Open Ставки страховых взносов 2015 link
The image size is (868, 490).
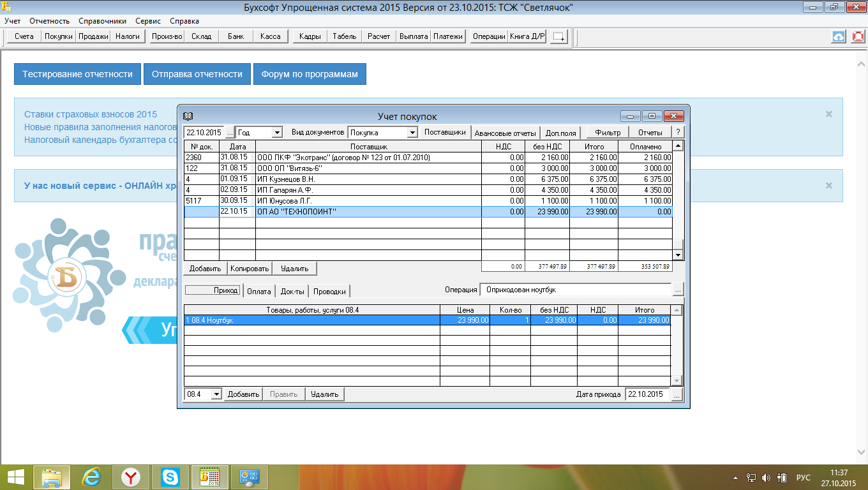pyautogui.click(x=91, y=114)
